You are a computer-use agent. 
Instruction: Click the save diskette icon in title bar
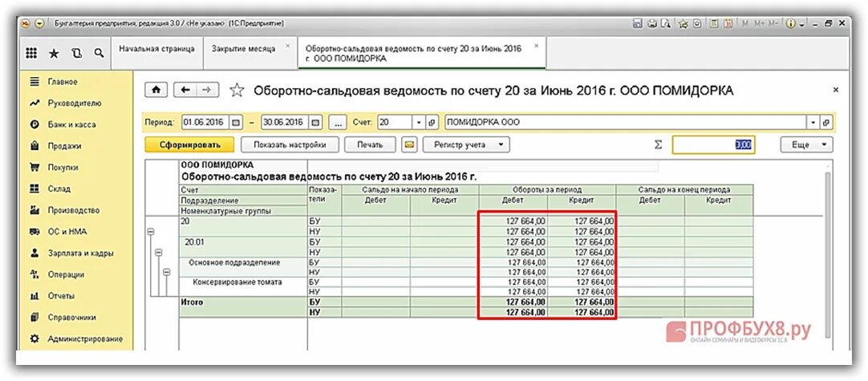(637, 23)
